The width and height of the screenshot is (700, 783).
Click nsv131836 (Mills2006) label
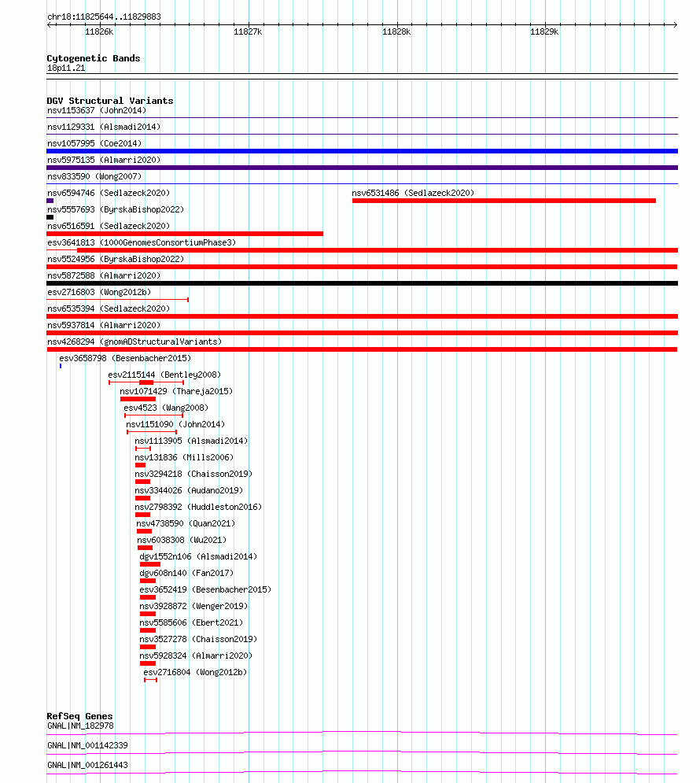pos(184,457)
